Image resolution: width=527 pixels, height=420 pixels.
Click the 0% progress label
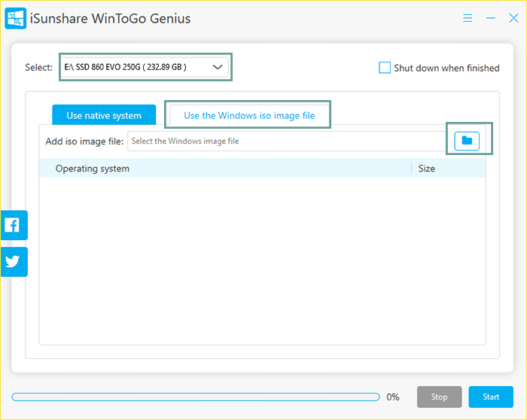tap(393, 397)
